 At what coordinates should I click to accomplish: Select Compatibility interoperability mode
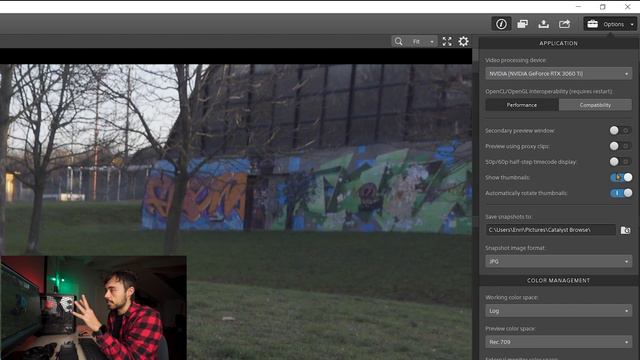point(595,105)
